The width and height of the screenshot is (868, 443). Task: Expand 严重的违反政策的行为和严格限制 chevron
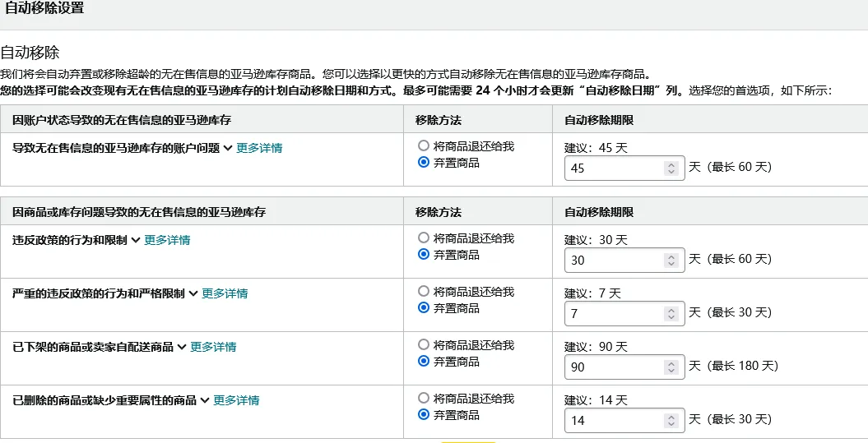pyautogui.click(x=193, y=293)
